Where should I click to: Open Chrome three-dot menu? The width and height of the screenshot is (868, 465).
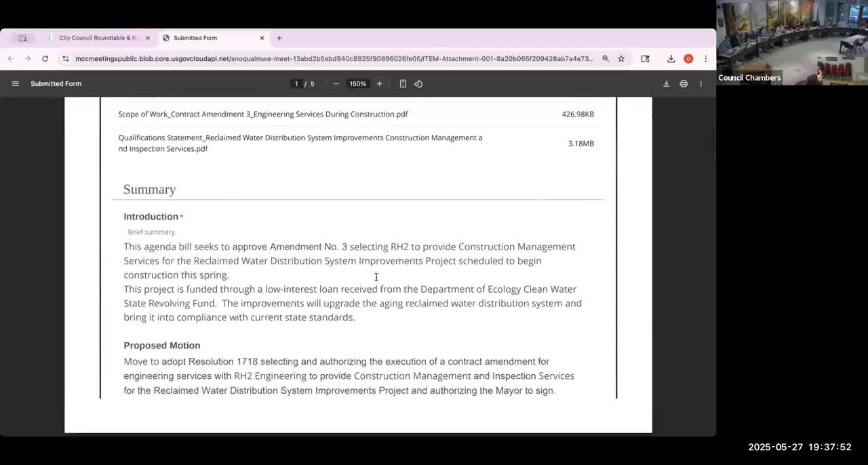coord(705,59)
